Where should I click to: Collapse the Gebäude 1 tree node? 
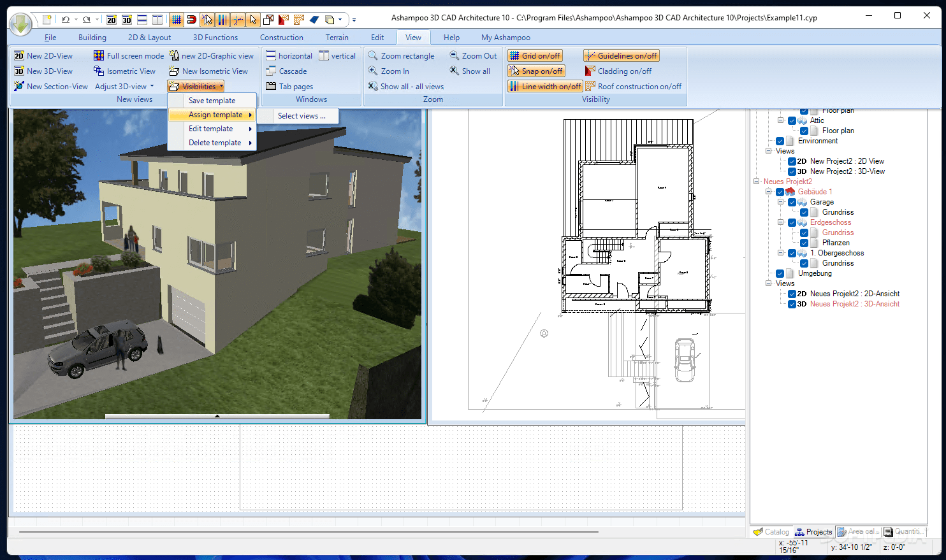click(x=769, y=192)
